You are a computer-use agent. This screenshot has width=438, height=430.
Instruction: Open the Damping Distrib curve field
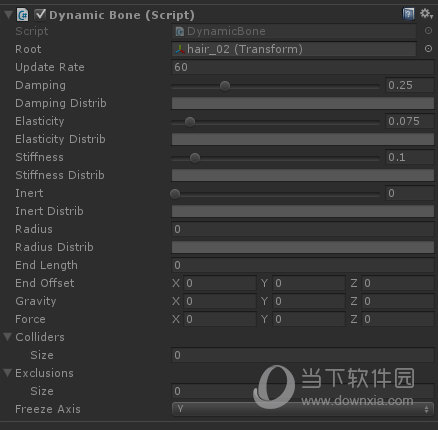[303, 103]
